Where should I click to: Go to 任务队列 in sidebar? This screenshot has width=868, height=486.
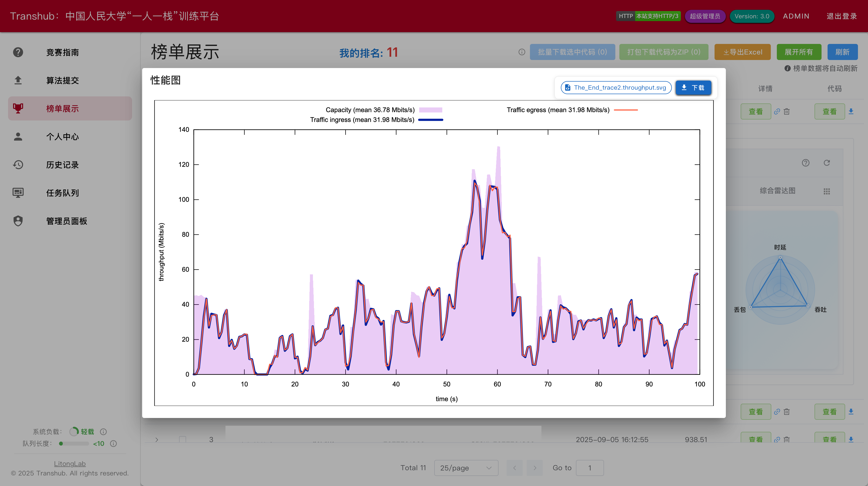[62, 193]
